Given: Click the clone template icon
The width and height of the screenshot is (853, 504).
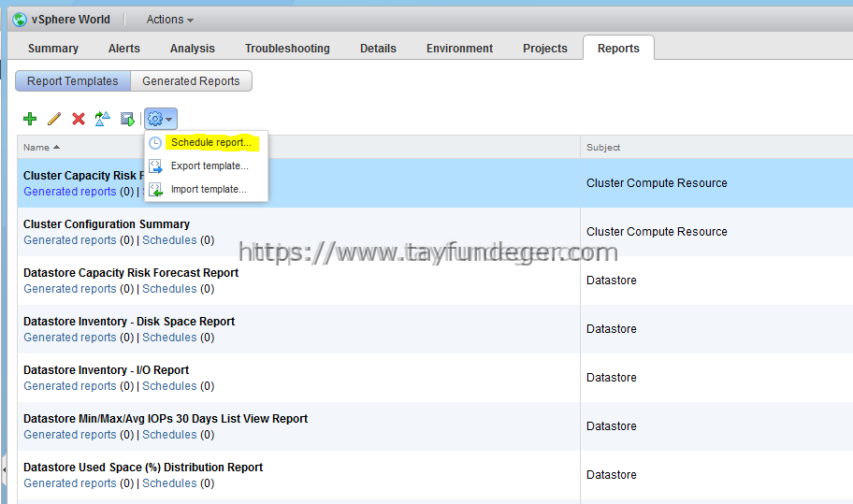Looking at the screenshot, I should tap(102, 119).
